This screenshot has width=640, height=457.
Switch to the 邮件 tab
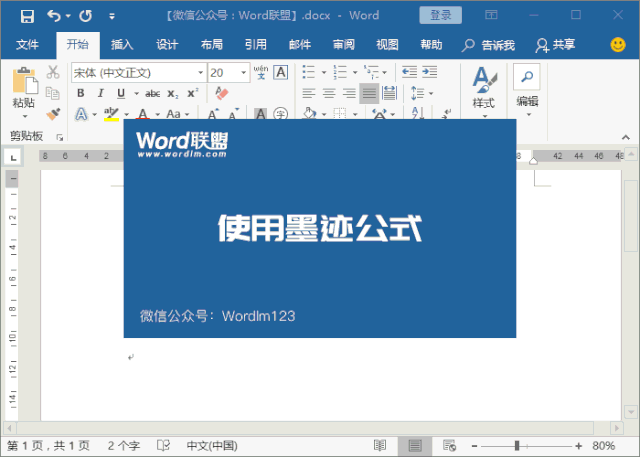(x=300, y=44)
